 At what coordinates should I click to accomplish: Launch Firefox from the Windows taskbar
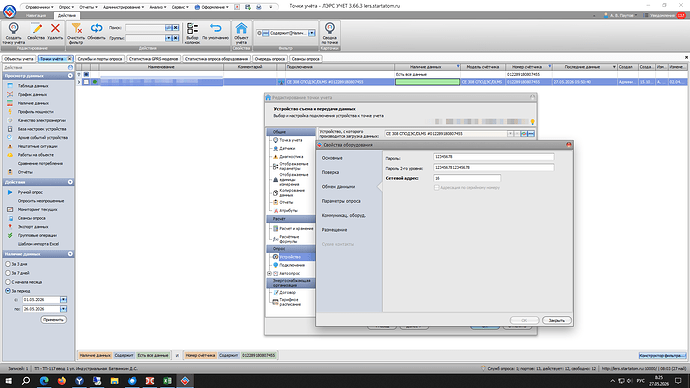(62, 381)
